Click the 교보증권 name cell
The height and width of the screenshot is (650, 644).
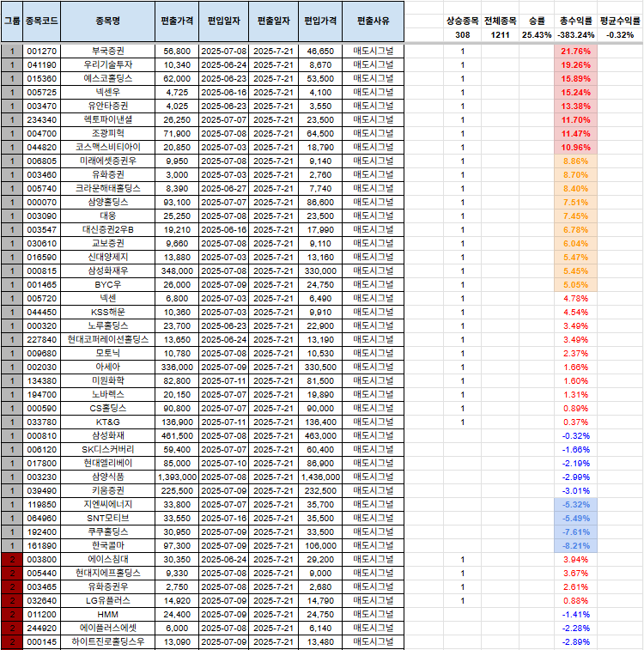tap(107, 243)
